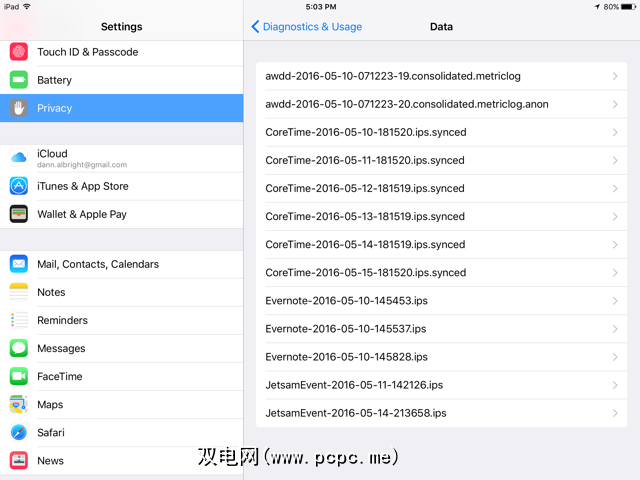Expand Evernote-2016-05-10-145453.ips chevron
This screenshot has width=640, height=480.
point(615,301)
